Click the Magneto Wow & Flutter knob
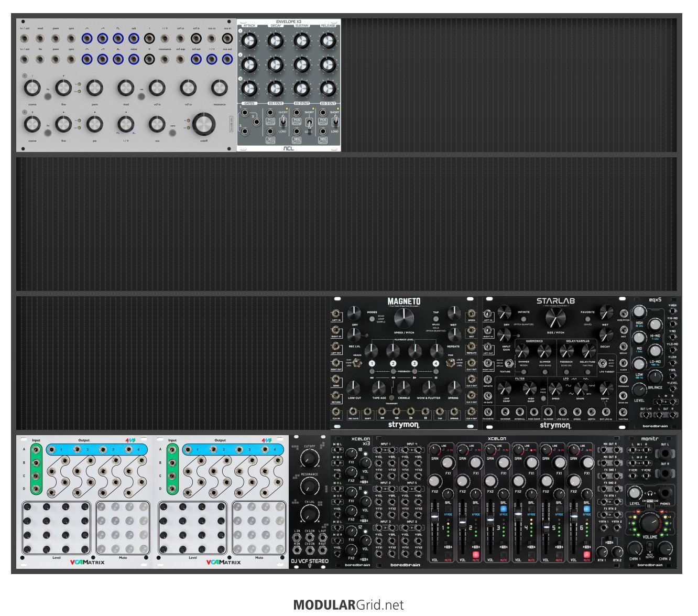This screenshot has height=616, width=698. tap(429, 388)
